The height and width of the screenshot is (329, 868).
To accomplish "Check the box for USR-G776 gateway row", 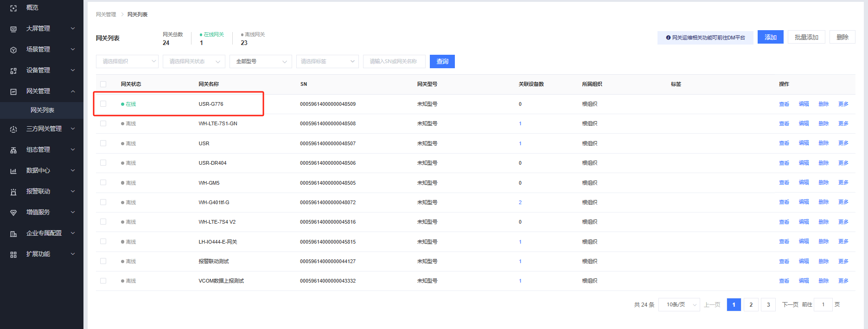I will [103, 104].
